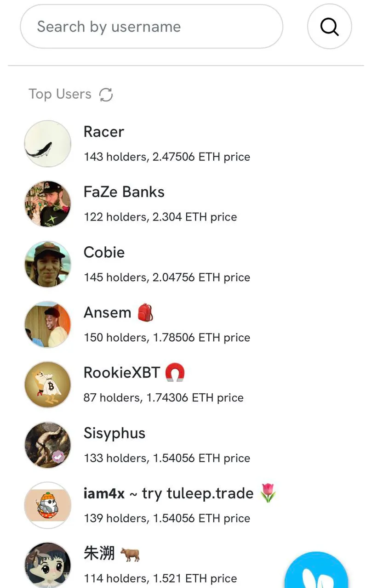The width and height of the screenshot is (372, 588).
Task: Click the iam4x pumpkin cat avatar
Action: pyautogui.click(x=47, y=505)
